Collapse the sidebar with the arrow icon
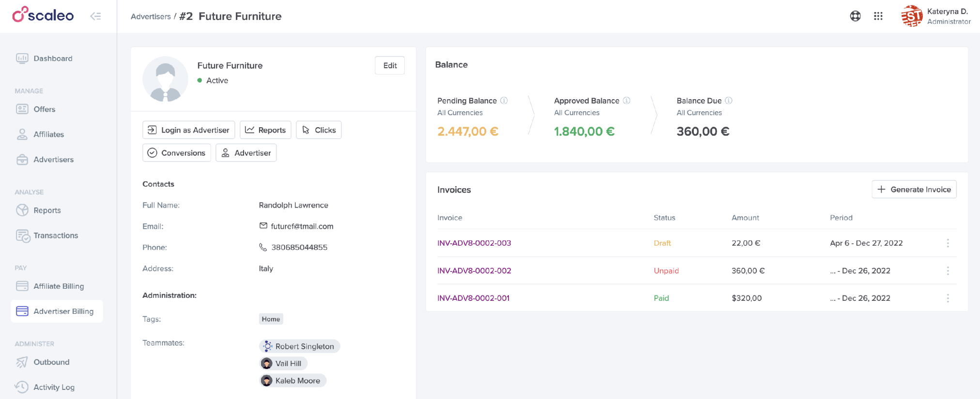980x399 pixels. (x=96, y=16)
